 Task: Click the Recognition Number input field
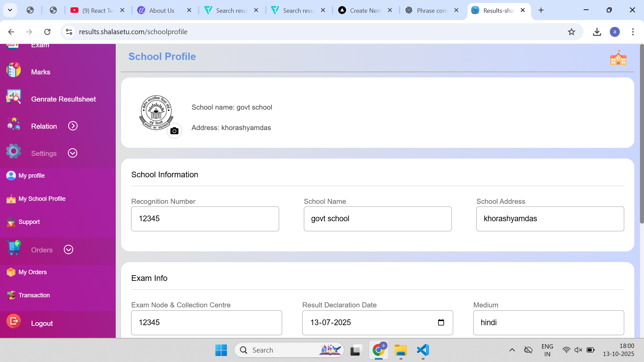(205, 219)
